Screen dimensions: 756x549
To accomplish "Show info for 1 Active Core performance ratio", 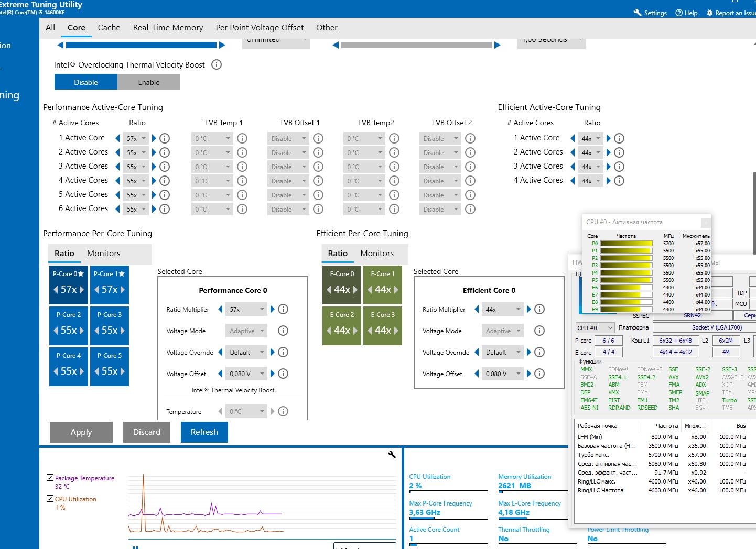I will tap(165, 138).
